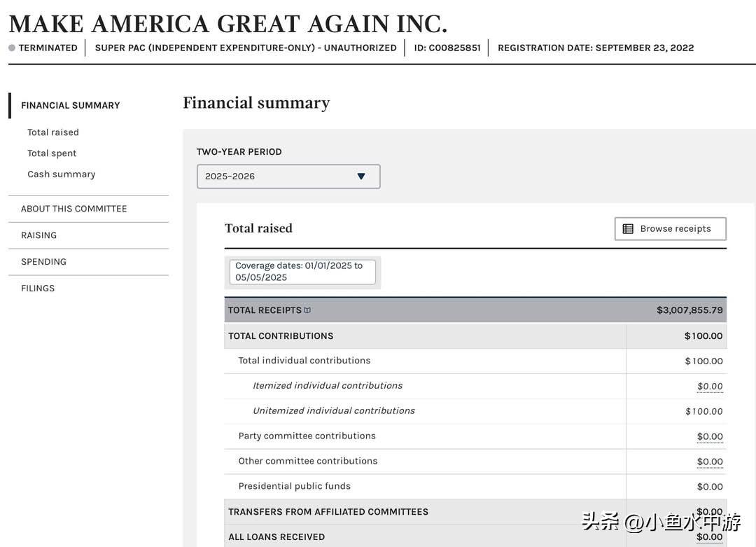756x547 pixels.
Task: Jump to Cash summary section
Action: pyautogui.click(x=61, y=174)
